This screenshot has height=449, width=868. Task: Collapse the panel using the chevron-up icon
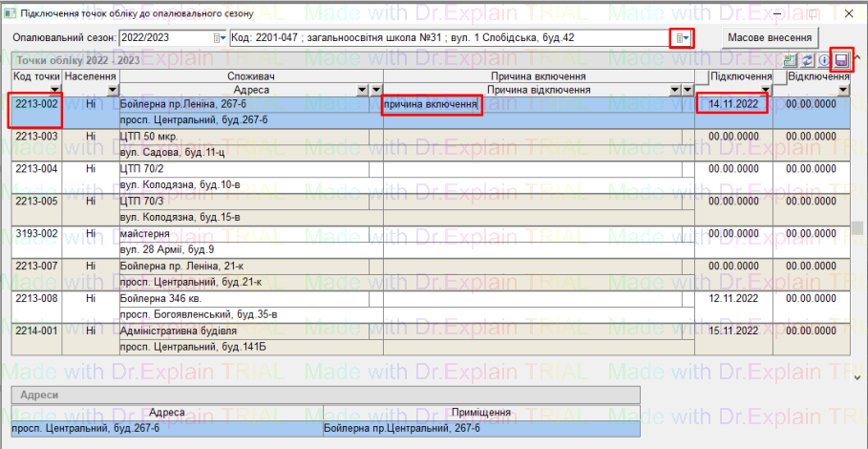(857, 59)
